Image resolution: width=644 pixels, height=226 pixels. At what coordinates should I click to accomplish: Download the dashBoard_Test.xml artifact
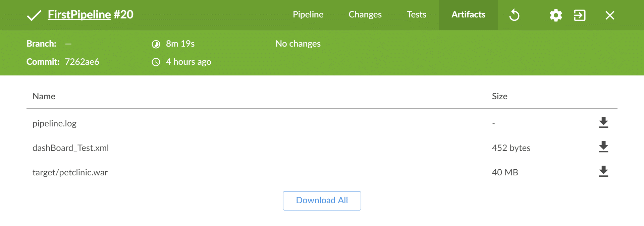pyautogui.click(x=603, y=147)
